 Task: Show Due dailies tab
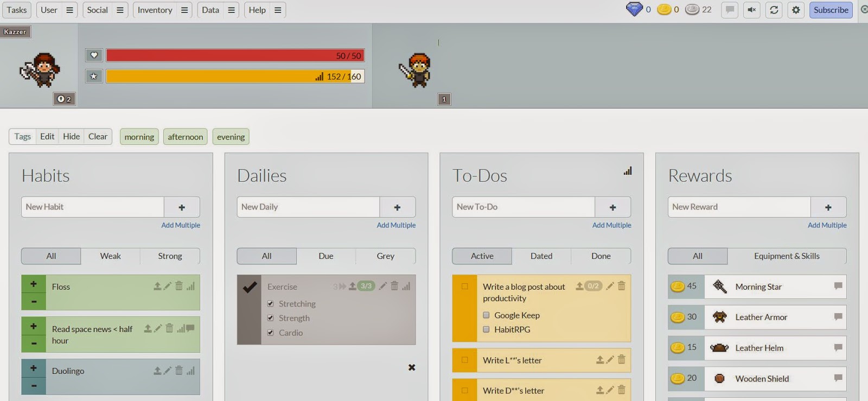(x=326, y=256)
